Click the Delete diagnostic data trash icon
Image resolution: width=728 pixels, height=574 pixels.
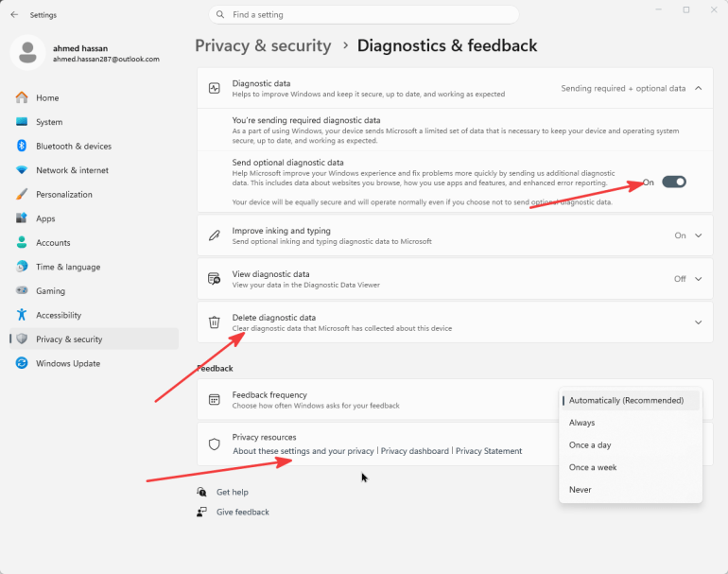tap(214, 322)
